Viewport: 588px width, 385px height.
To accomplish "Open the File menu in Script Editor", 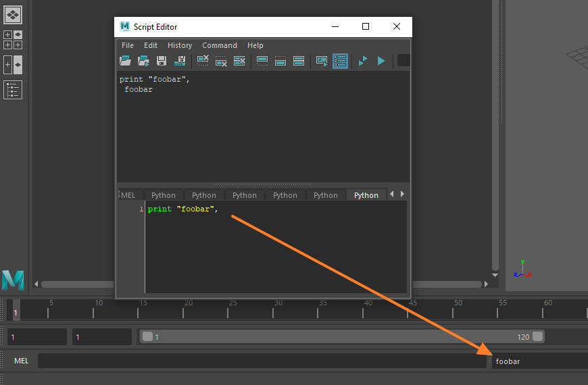I will pos(128,45).
